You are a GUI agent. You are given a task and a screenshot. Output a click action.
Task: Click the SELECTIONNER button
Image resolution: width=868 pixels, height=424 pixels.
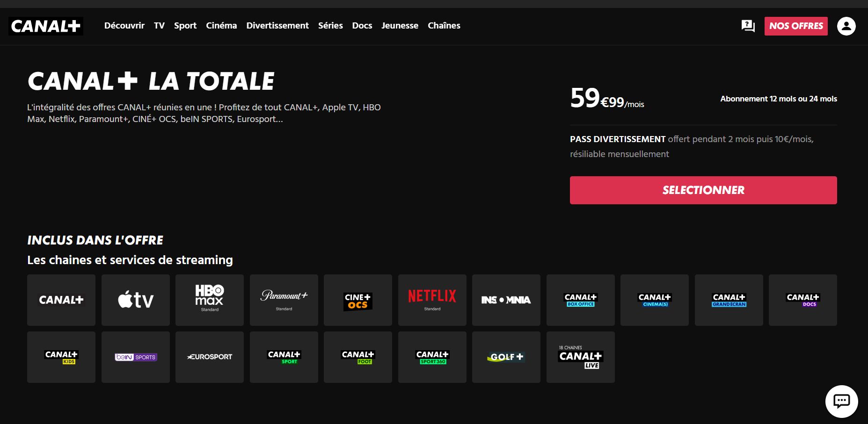[x=703, y=190]
